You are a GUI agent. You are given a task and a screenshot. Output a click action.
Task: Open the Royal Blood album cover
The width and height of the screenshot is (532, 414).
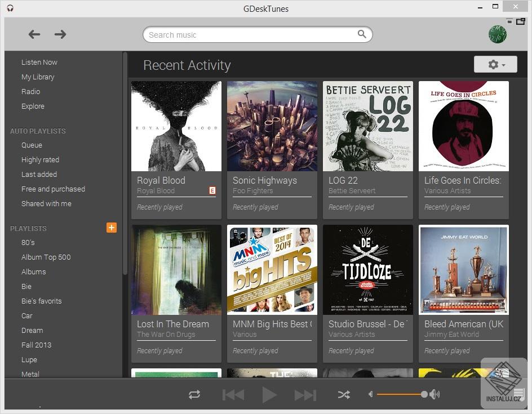(176, 126)
